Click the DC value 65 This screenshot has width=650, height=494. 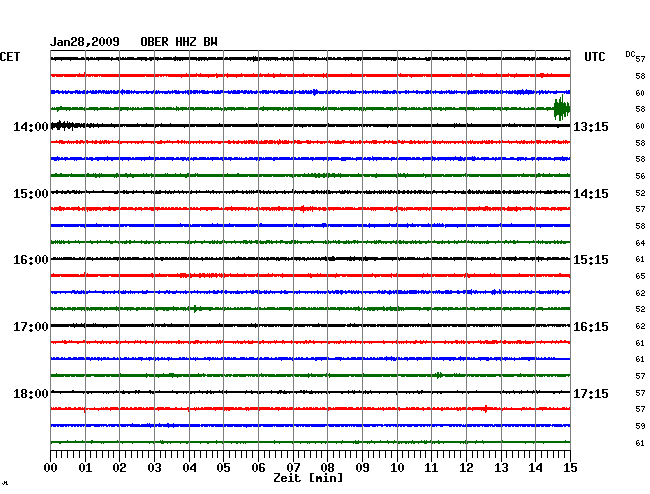pyautogui.click(x=640, y=276)
